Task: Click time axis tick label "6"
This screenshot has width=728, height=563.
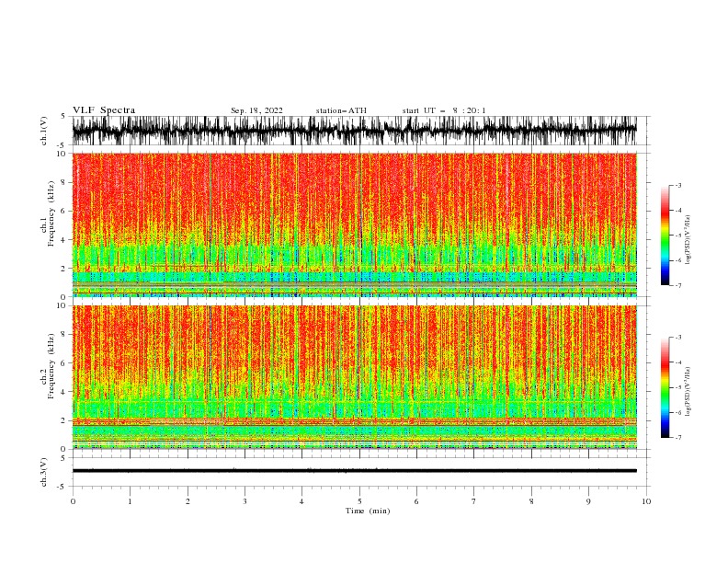Action: click(416, 501)
